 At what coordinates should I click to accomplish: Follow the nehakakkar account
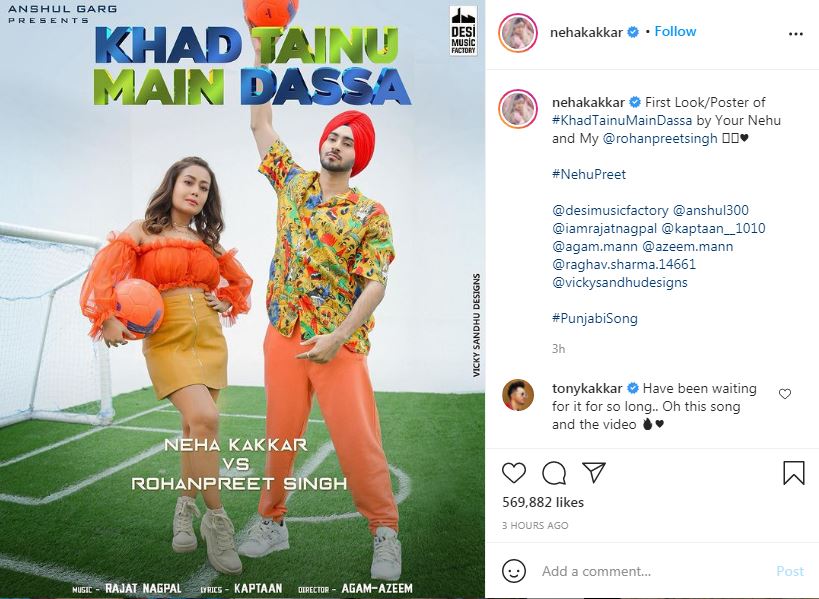[675, 31]
